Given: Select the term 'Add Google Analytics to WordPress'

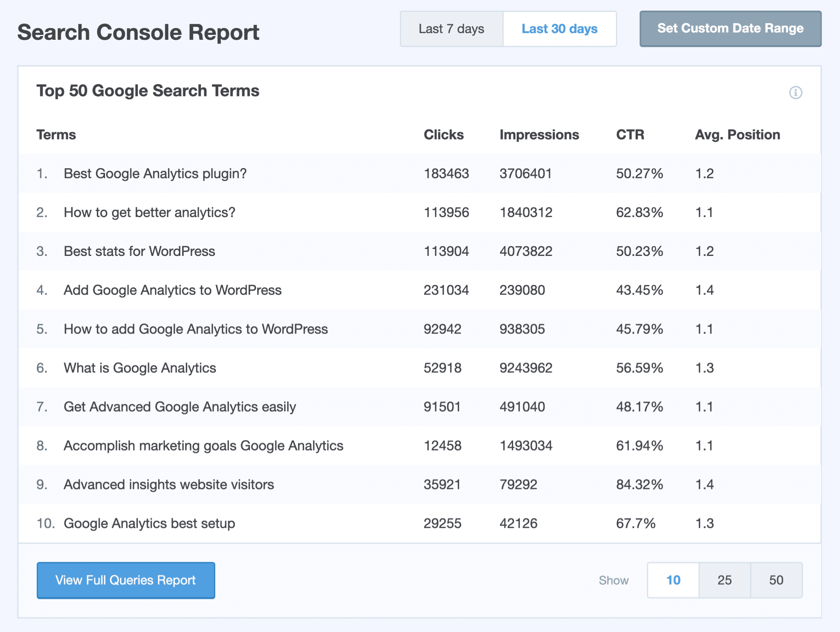Looking at the screenshot, I should (173, 290).
